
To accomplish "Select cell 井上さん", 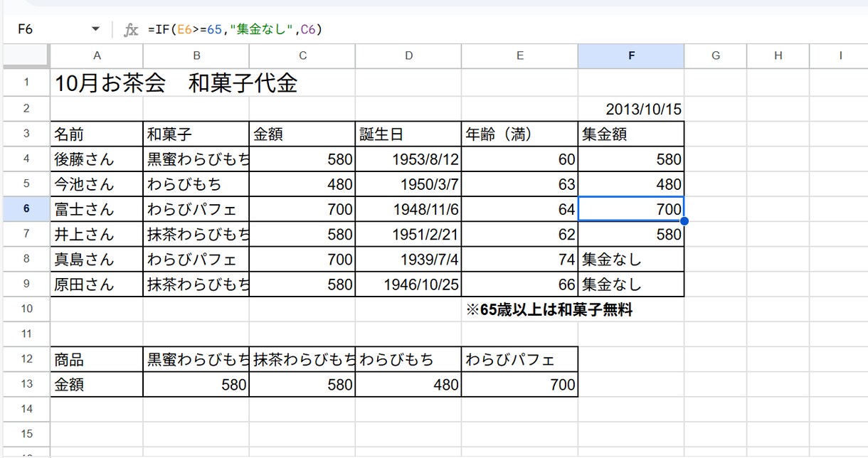I will [97, 234].
